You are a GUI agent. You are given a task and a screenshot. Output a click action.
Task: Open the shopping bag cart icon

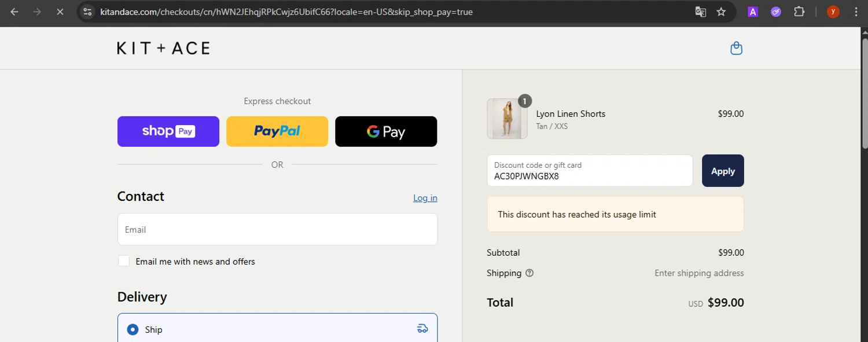click(736, 48)
